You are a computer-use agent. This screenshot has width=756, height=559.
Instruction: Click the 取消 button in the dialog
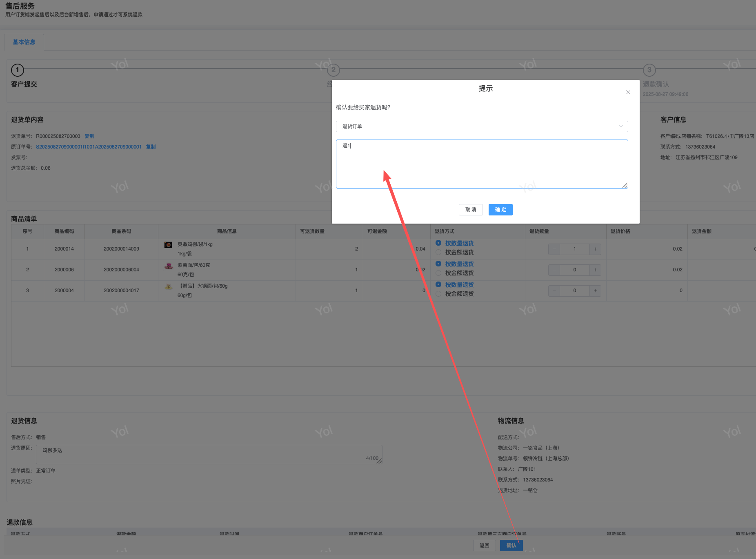471,210
